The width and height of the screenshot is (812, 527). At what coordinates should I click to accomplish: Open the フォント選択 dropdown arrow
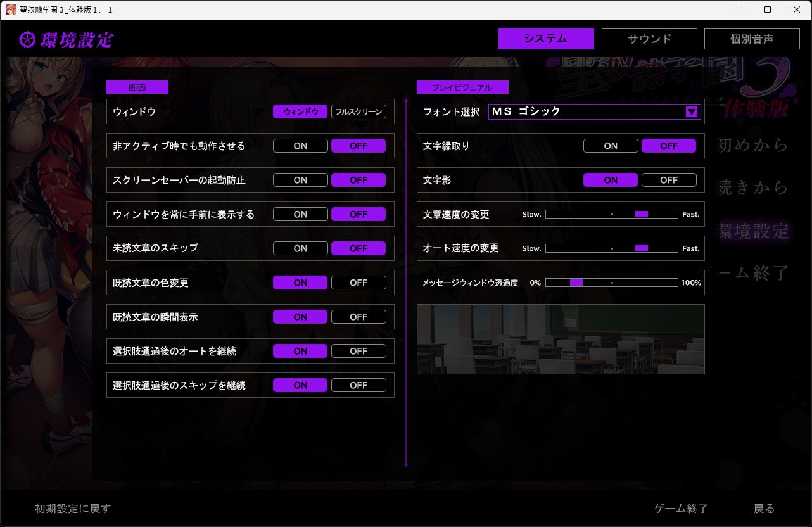[x=692, y=112]
